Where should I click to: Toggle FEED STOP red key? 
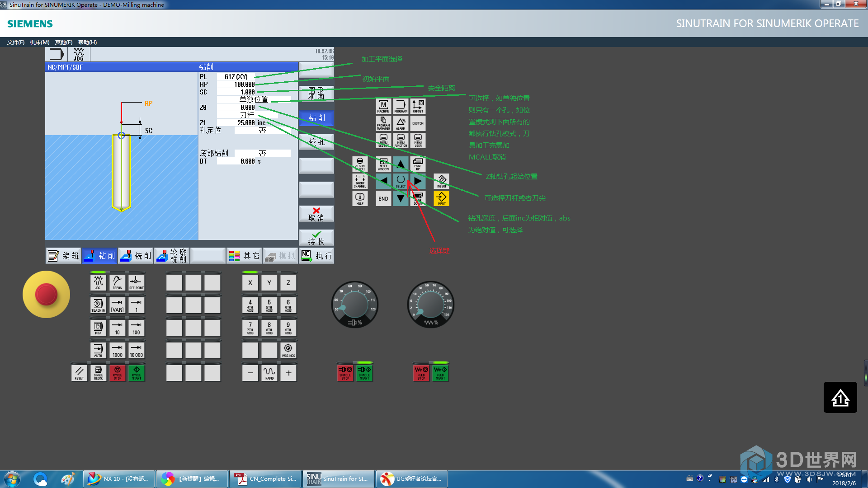point(421,373)
